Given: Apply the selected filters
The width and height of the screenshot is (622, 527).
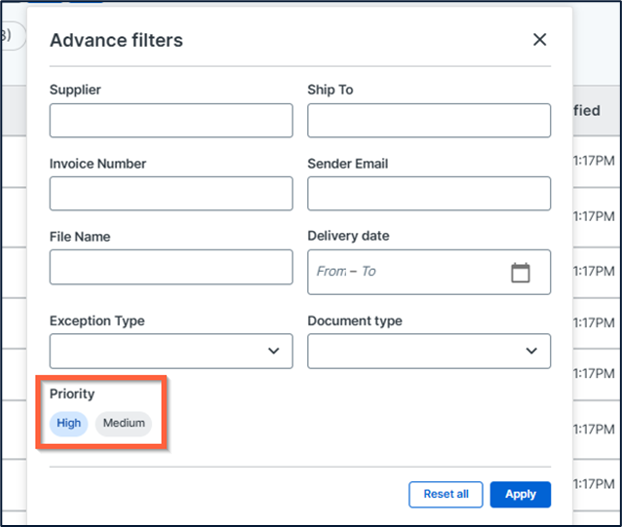Looking at the screenshot, I should [x=520, y=494].
